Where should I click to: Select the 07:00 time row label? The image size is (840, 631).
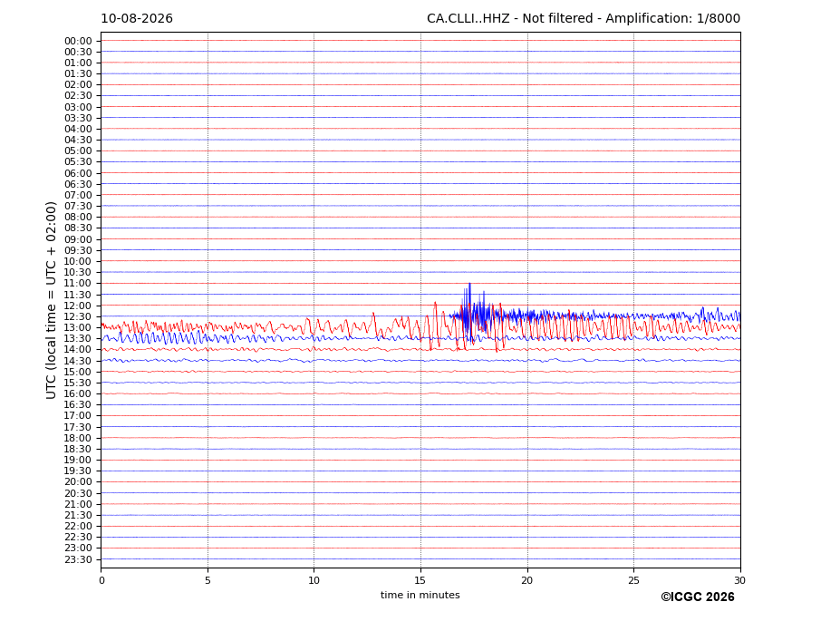[x=78, y=196]
